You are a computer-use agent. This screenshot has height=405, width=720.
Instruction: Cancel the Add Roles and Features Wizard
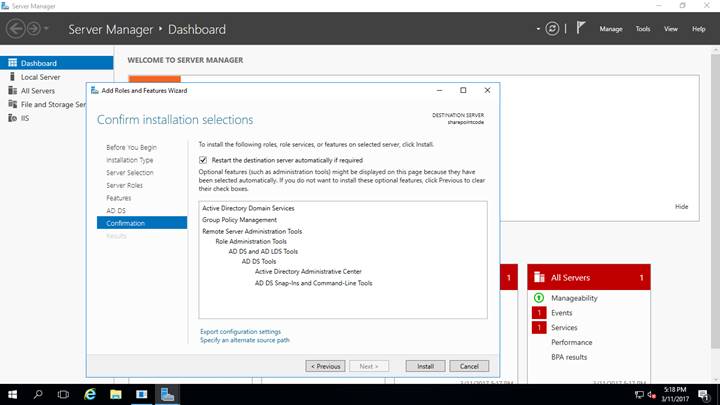(x=469, y=366)
